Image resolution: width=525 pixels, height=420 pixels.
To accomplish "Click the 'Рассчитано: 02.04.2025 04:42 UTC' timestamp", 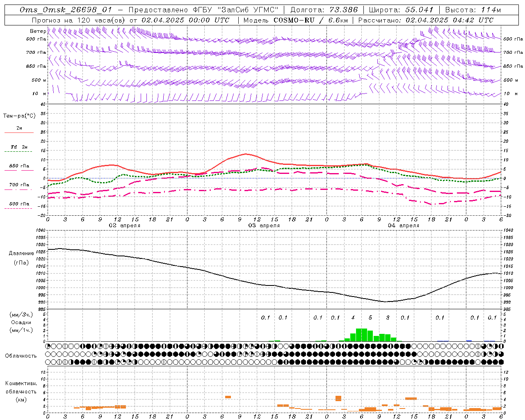I will 426,20.
